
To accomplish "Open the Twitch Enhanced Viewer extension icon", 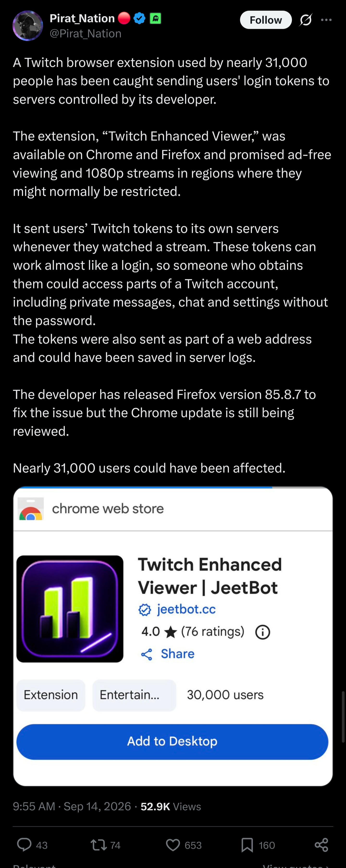I will click(x=70, y=609).
